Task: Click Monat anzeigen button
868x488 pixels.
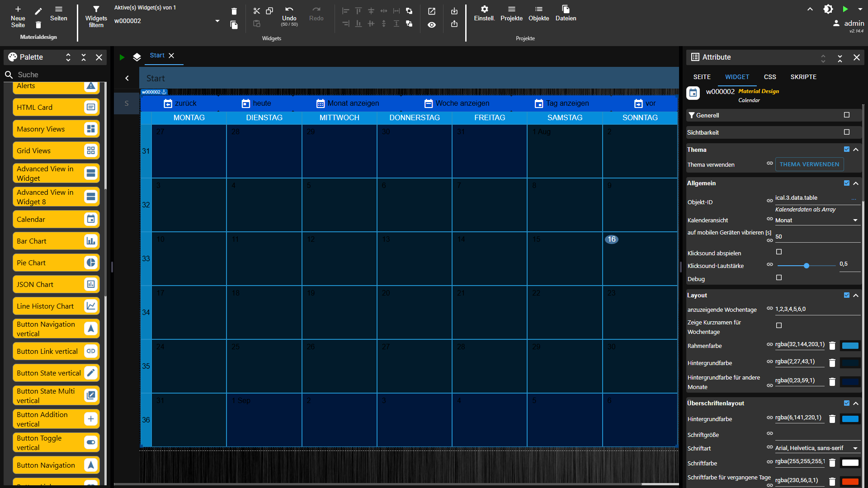Action: [x=348, y=103]
